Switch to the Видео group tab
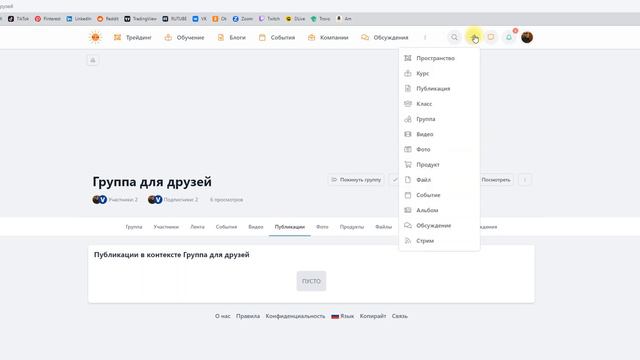 [256, 227]
